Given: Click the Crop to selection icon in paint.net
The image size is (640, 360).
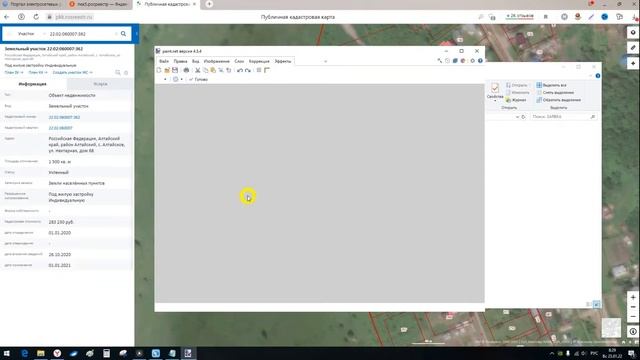Looking at the screenshot, I should 221,70.
